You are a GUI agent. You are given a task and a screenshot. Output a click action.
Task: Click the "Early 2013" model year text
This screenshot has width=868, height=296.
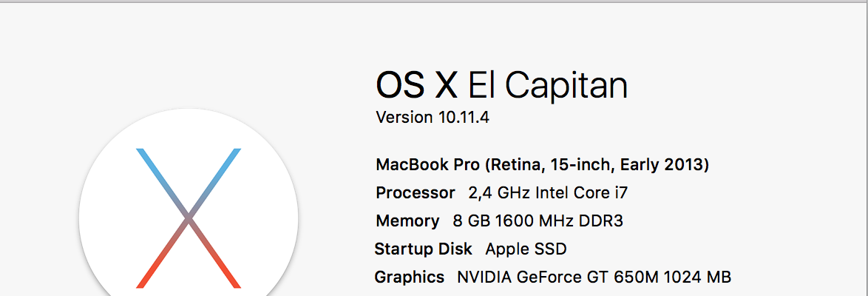coord(662,164)
